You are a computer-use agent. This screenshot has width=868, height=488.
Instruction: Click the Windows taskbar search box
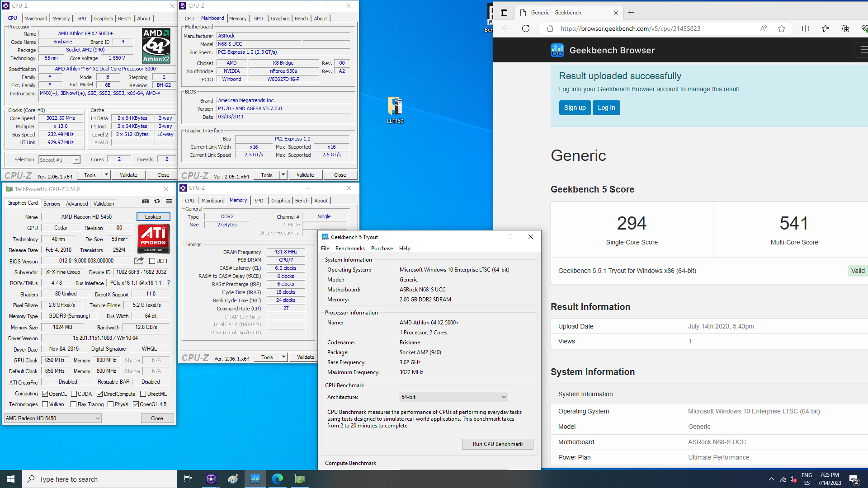99,479
